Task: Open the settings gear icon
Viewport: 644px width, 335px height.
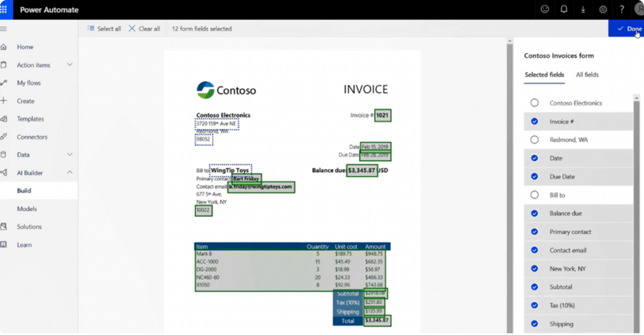Action: tap(603, 10)
